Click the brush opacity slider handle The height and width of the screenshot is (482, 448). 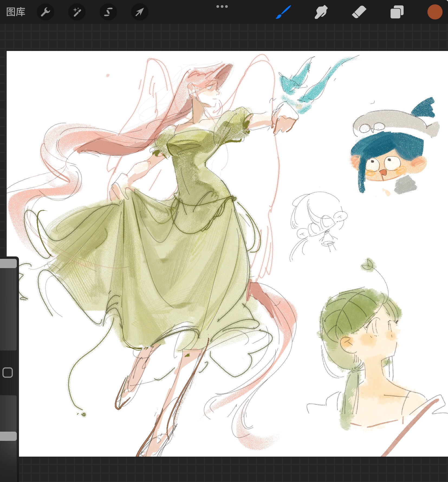(x=8, y=436)
